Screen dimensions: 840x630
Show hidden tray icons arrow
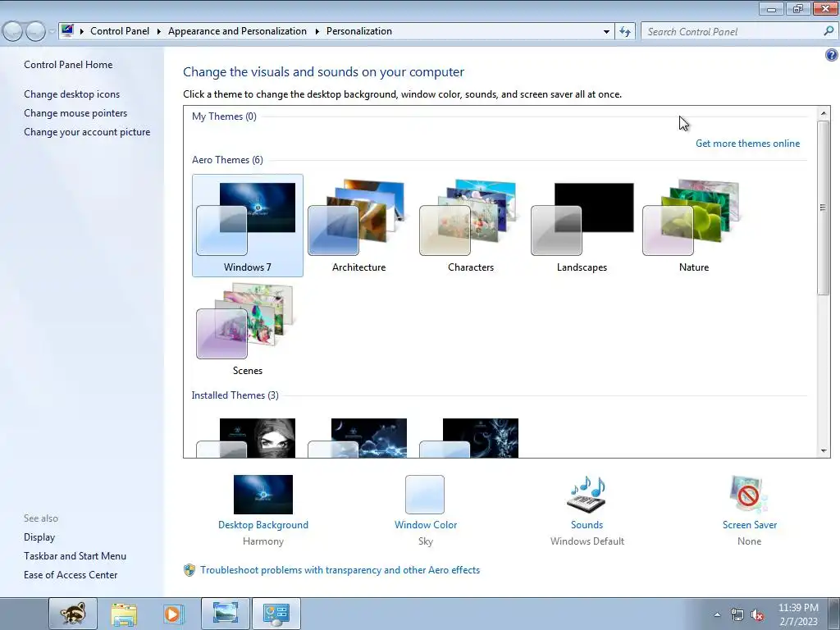pyautogui.click(x=717, y=614)
